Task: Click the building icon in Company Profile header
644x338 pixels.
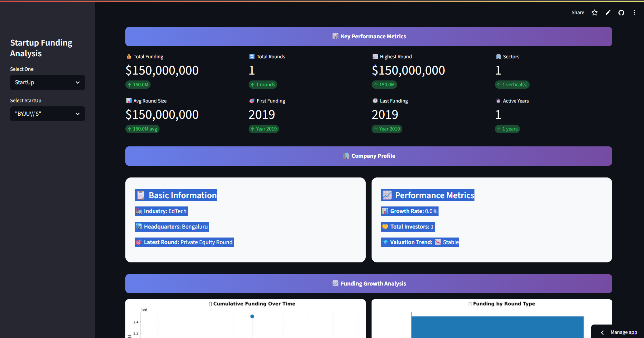Action: click(346, 156)
